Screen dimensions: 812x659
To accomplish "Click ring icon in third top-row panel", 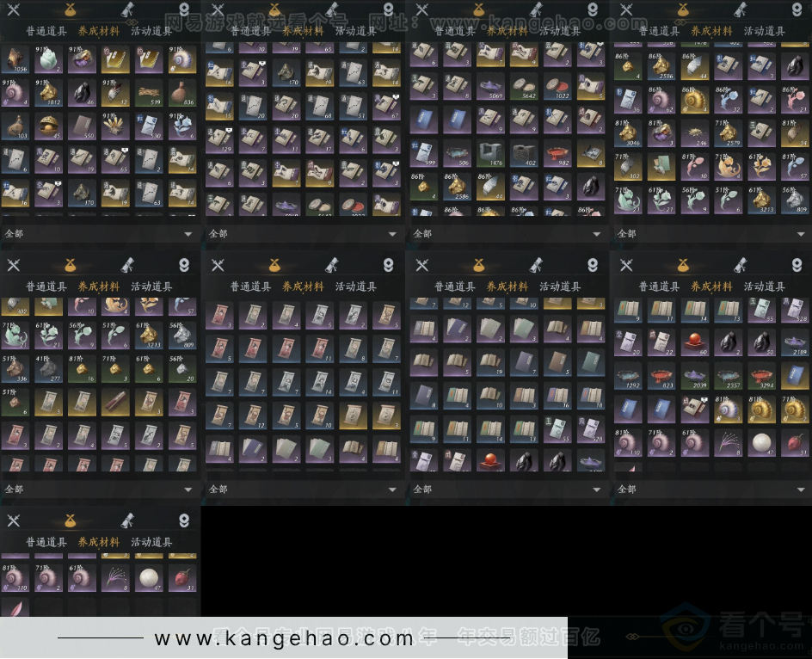I will click(593, 9).
